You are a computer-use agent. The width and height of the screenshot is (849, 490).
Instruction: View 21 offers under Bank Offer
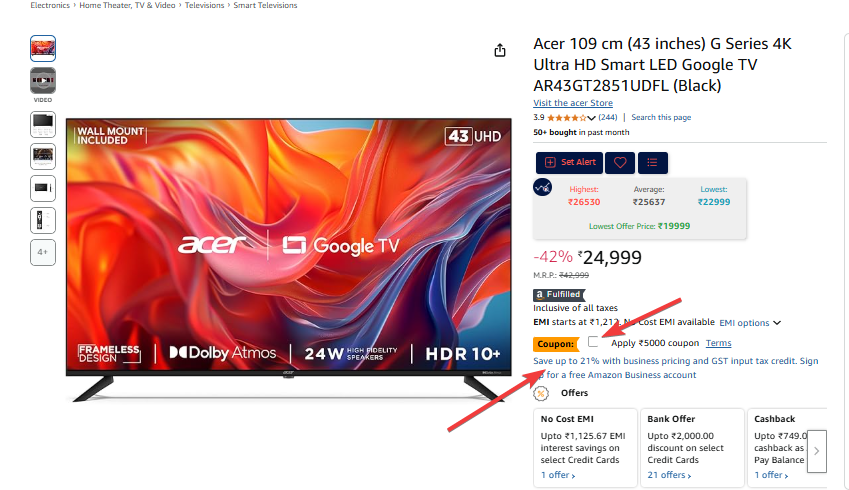tap(669, 475)
